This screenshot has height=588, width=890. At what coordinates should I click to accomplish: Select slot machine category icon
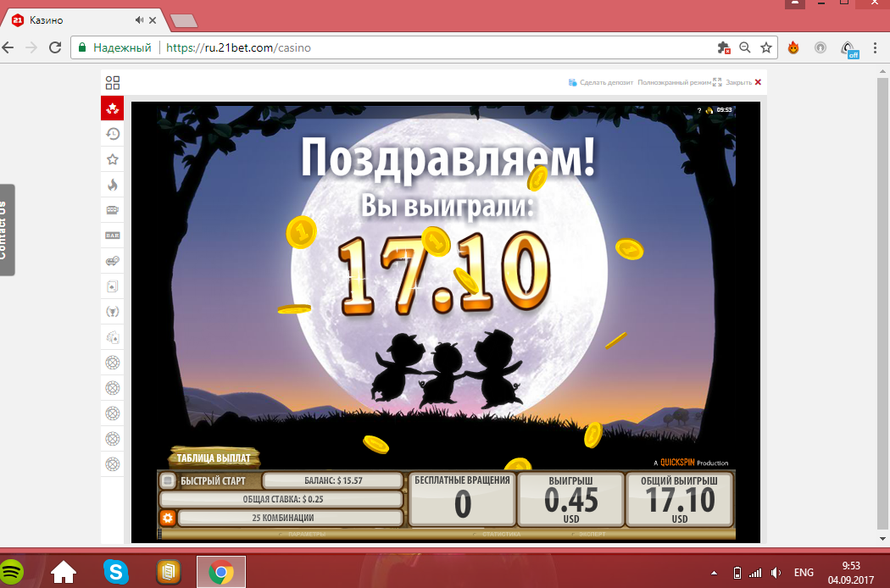(113, 210)
